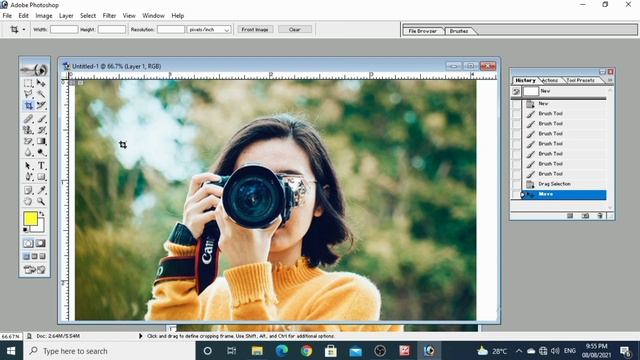Click the Front Image button
This screenshot has height=360, width=640.
(x=255, y=29)
